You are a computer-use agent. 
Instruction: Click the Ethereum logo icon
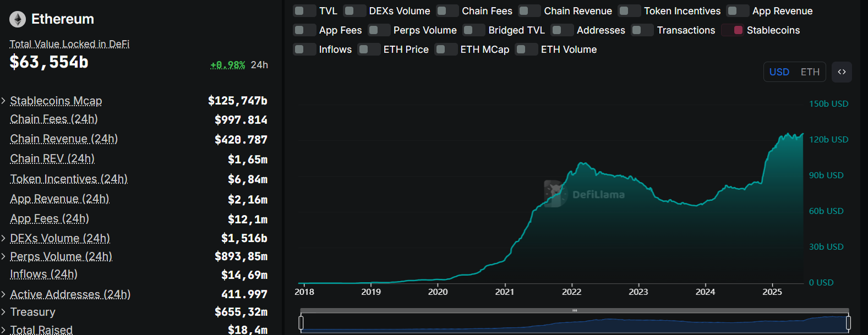point(18,19)
